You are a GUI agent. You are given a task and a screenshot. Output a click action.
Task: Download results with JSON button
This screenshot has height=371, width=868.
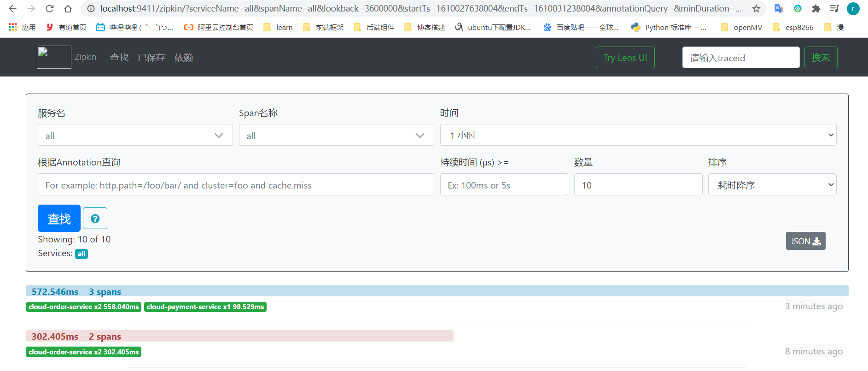[x=805, y=241]
